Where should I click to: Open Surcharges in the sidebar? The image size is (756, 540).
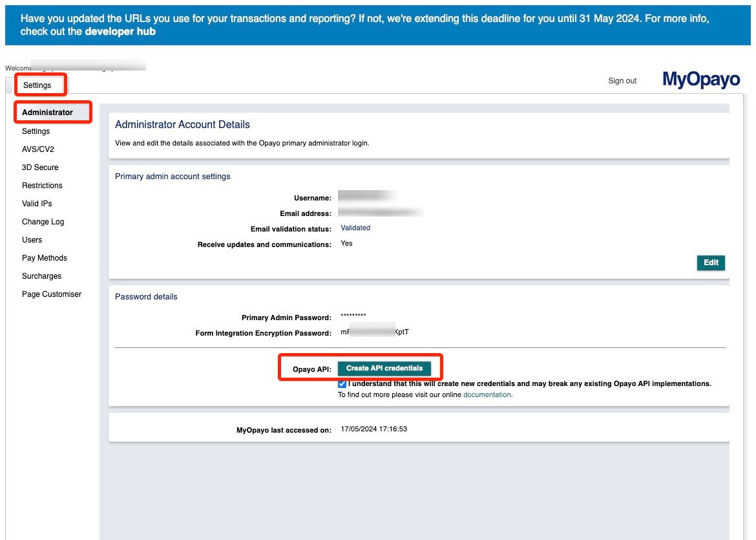pos(41,276)
